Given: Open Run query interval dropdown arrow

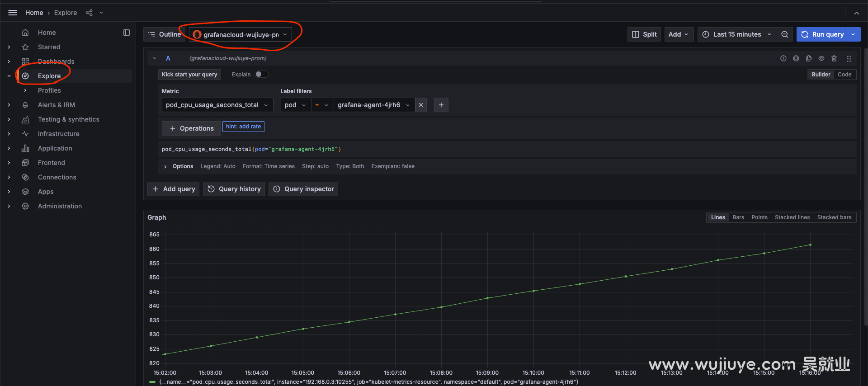Looking at the screenshot, I should [854, 34].
